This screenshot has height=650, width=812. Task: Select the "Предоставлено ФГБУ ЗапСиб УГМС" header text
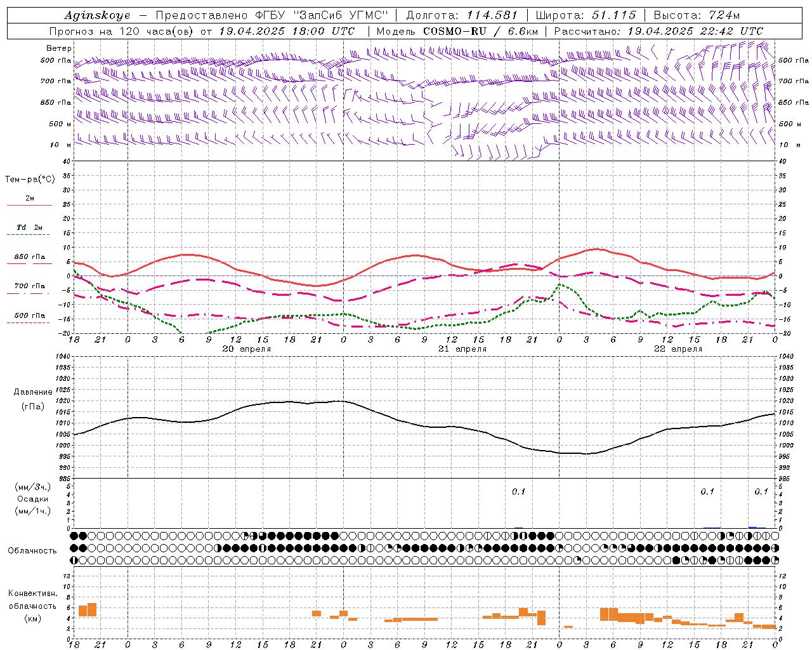pyautogui.click(x=272, y=15)
